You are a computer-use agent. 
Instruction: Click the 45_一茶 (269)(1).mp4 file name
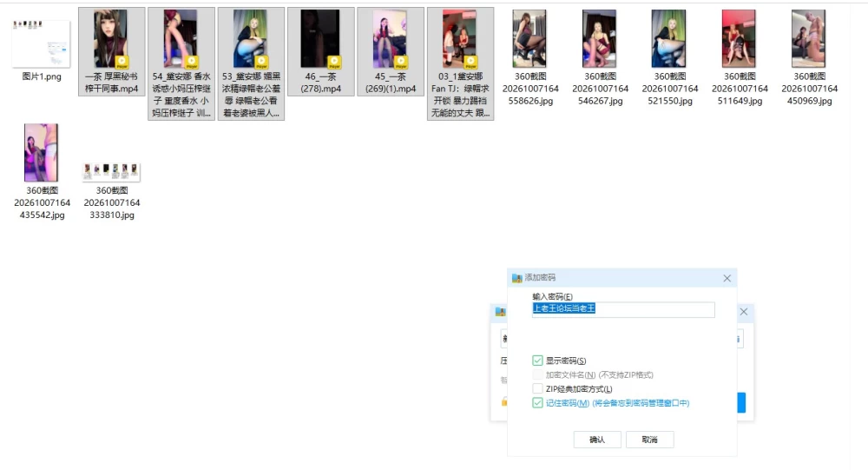click(x=391, y=83)
